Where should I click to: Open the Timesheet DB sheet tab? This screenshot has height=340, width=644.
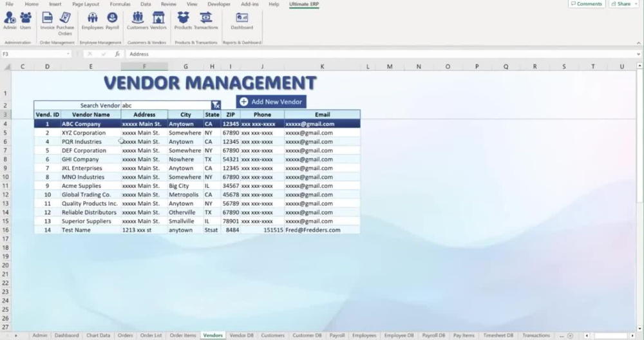click(498, 335)
